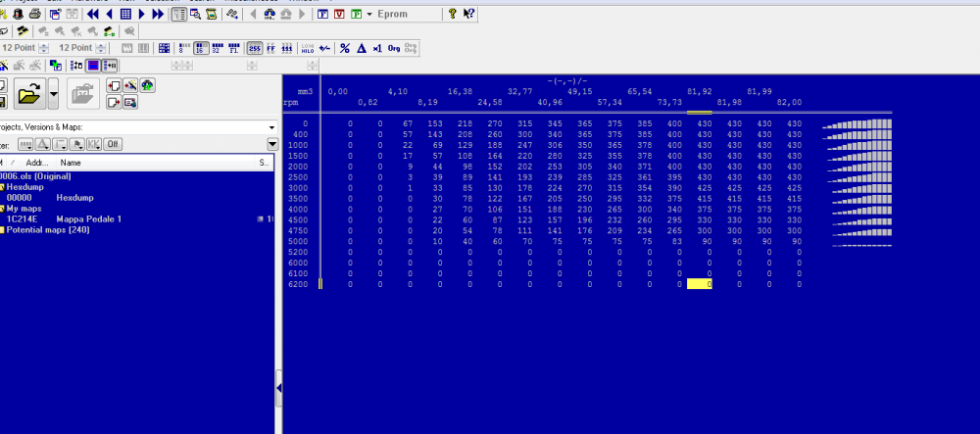Click the delta difference icon
The height and width of the screenshot is (434, 980).
[361, 48]
